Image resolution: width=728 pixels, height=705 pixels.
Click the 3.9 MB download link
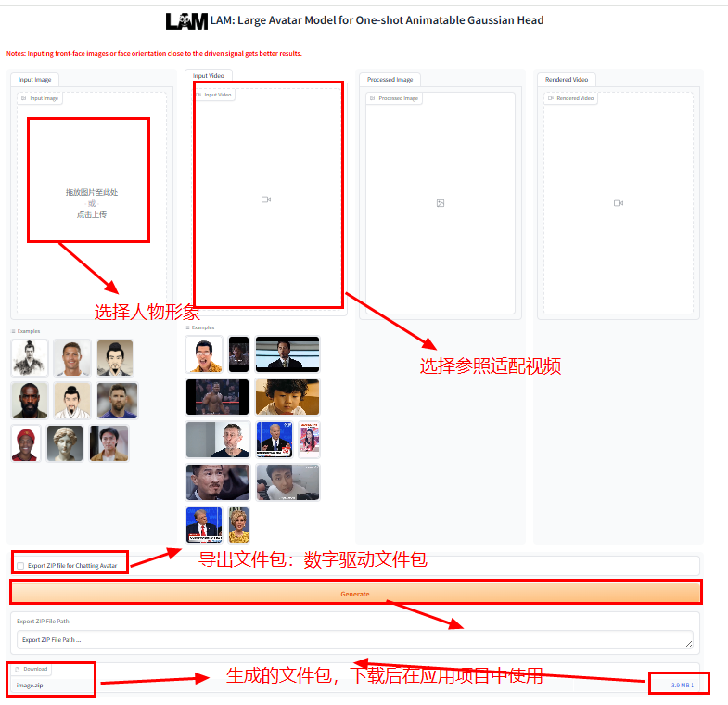click(x=682, y=685)
